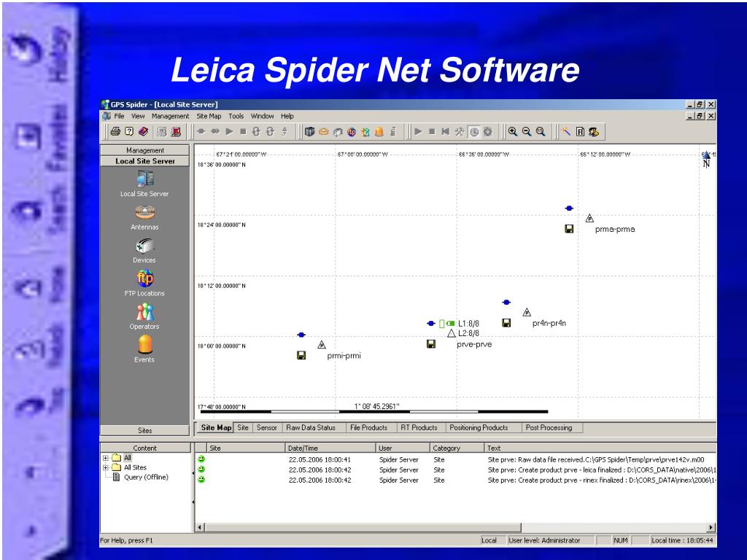Expand the All Sites folder node
Screen dimensions: 747x560
[105, 467]
